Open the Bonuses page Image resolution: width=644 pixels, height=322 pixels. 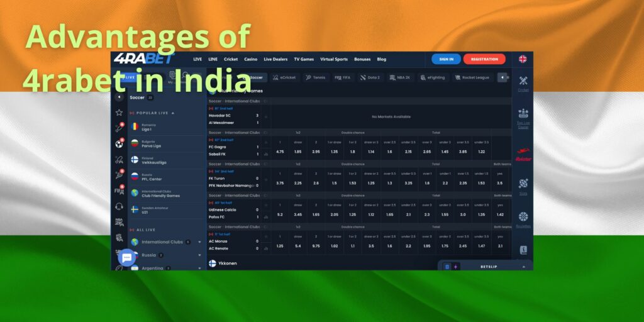click(362, 59)
